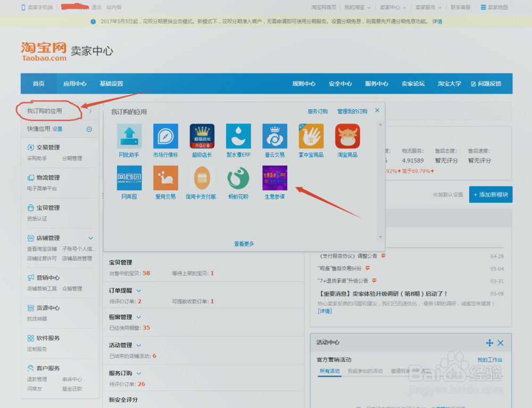The image size is (532, 408).
Task: Open the 我的淘宝 top dropdown
Action: click(x=358, y=7)
